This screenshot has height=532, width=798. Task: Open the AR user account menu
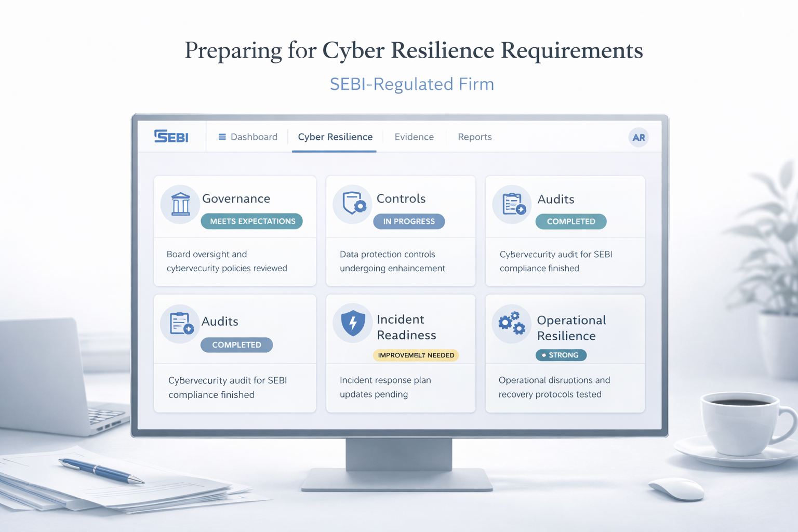click(x=639, y=137)
